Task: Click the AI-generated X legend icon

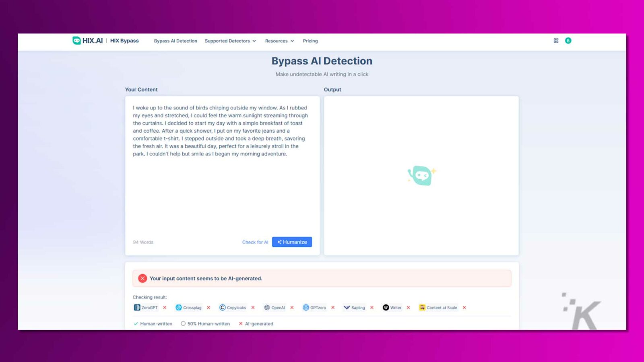Action: pos(241,323)
